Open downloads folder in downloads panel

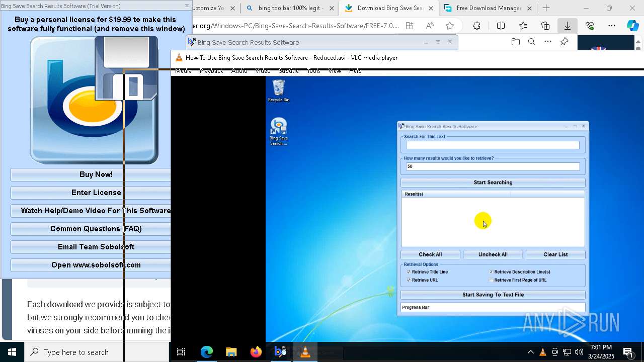coord(516,42)
